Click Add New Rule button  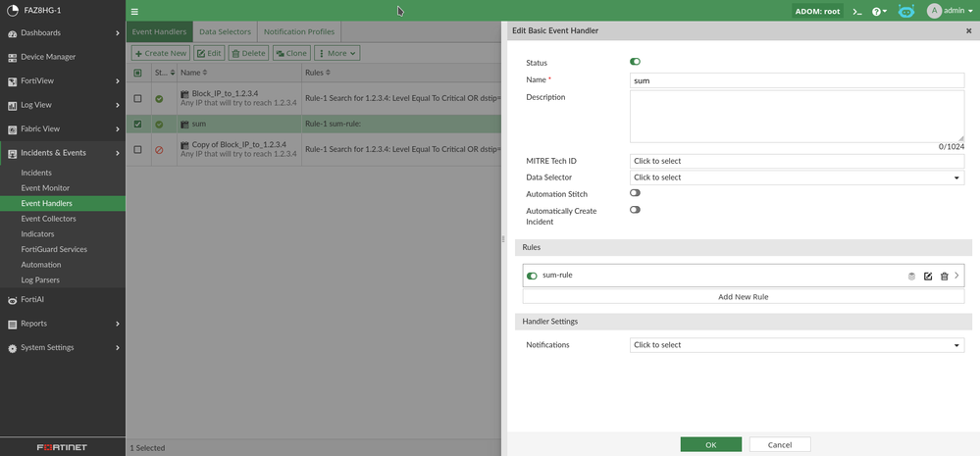[743, 296]
